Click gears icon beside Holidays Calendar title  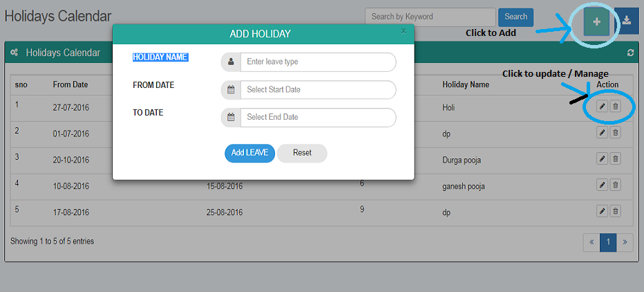[x=14, y=52]
